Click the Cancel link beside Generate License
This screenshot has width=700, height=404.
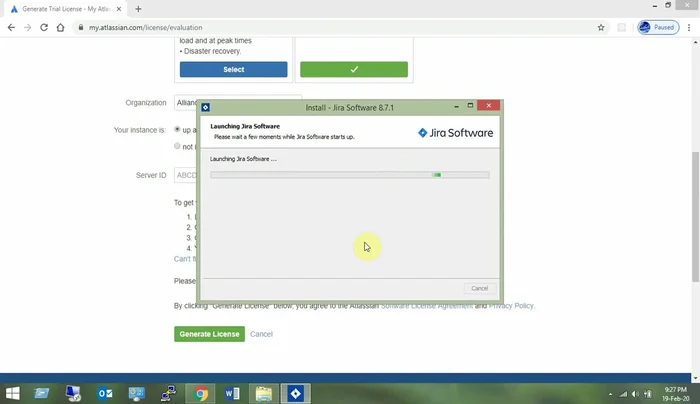[261, 334]
